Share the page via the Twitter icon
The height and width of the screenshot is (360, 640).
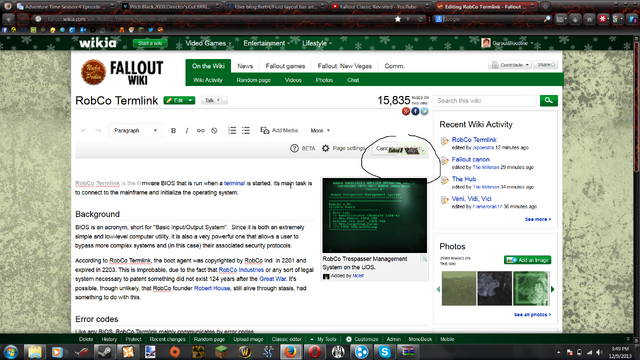tap(424, 111)
